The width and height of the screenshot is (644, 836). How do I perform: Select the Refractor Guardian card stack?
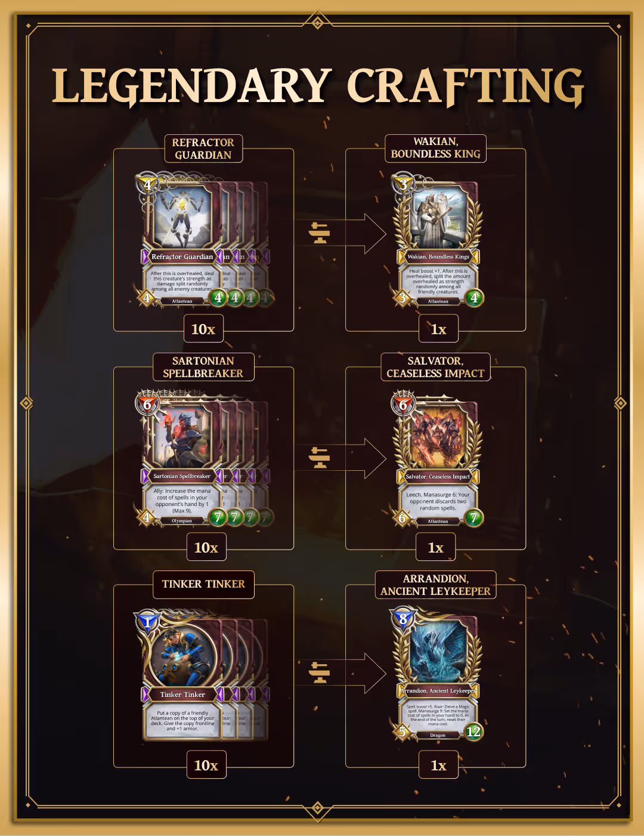pos(204,240)
